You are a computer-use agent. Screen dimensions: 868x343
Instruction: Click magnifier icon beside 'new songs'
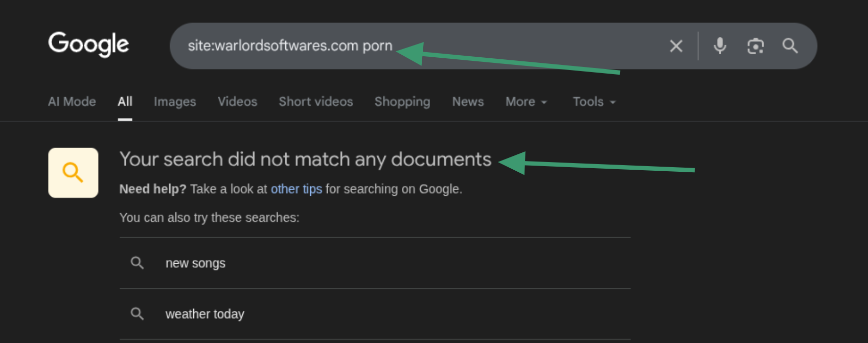tap(137, 263)
